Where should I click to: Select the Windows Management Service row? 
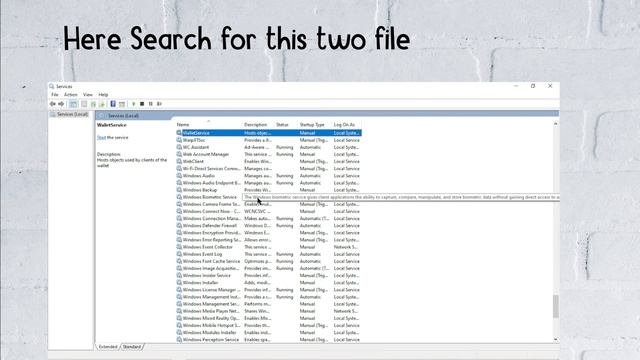coord(269,304)
